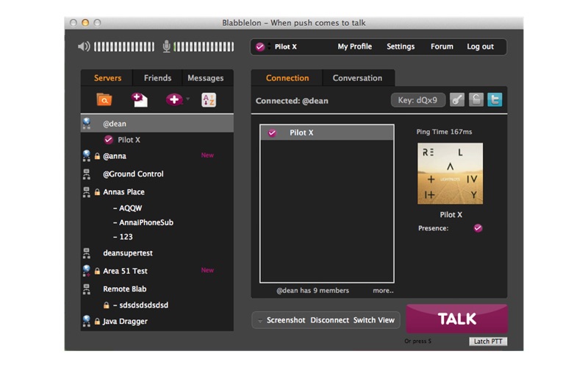Viewport: 588px width, 368px height.
Task: Click network icon beside Remote Blab
Action: coord(87,289)
